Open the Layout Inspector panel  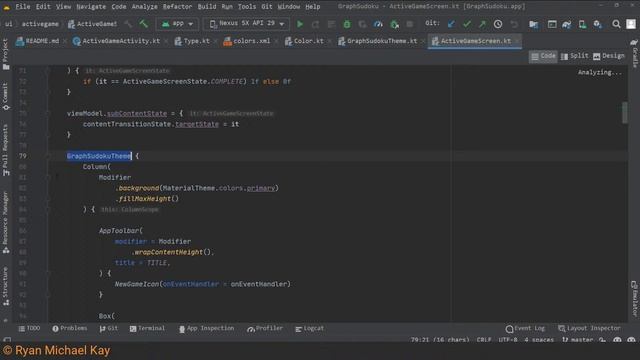[x=589, y=329]
